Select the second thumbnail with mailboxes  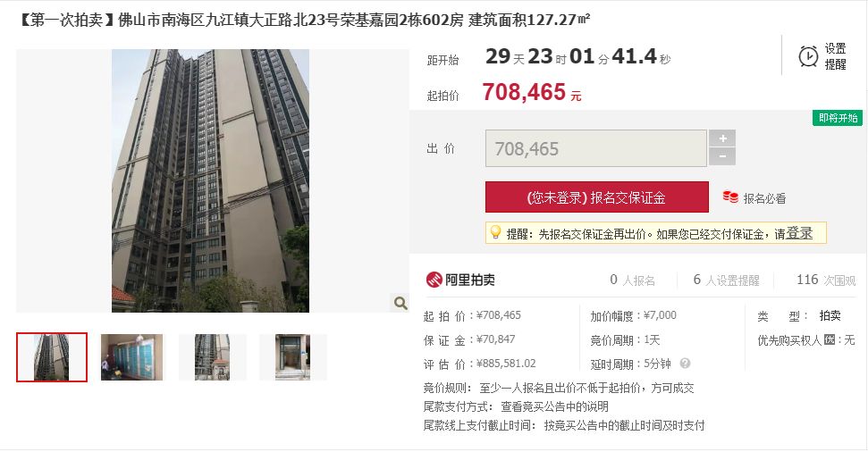131,356
